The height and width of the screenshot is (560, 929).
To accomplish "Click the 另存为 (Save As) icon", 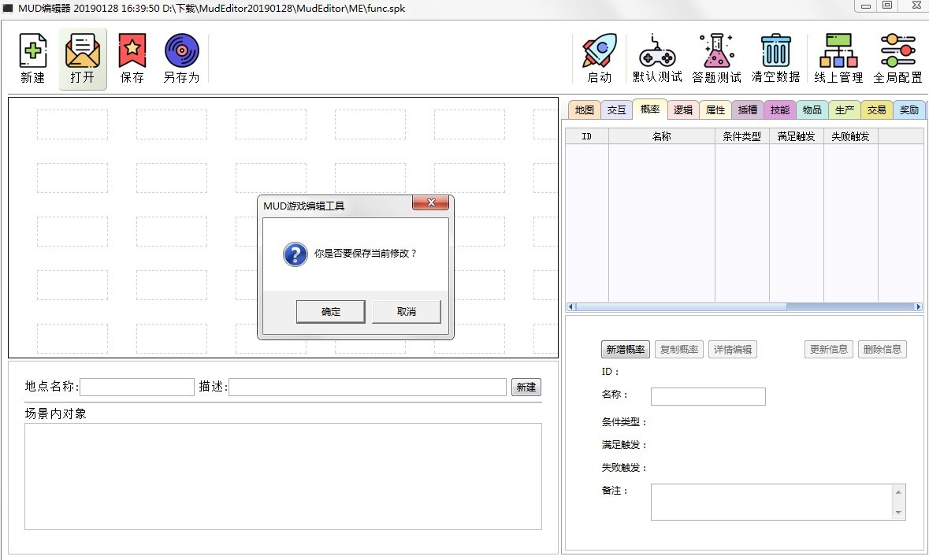I will point(181,57).
